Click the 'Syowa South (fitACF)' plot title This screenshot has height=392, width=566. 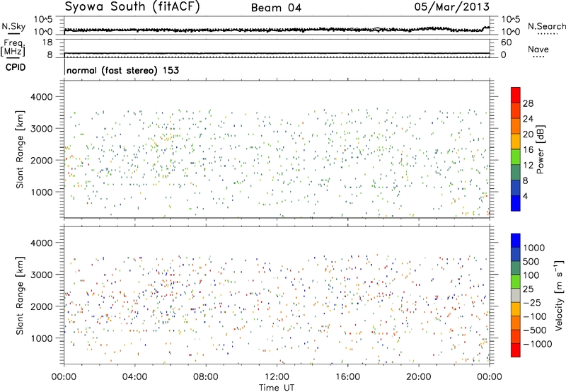click(x=132, y=7)
